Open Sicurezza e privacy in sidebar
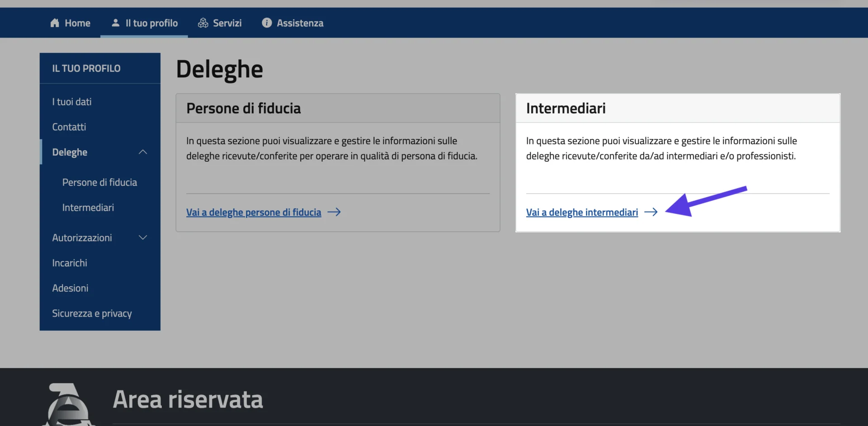This screenshot has height=426, width=868. [92, 313]
